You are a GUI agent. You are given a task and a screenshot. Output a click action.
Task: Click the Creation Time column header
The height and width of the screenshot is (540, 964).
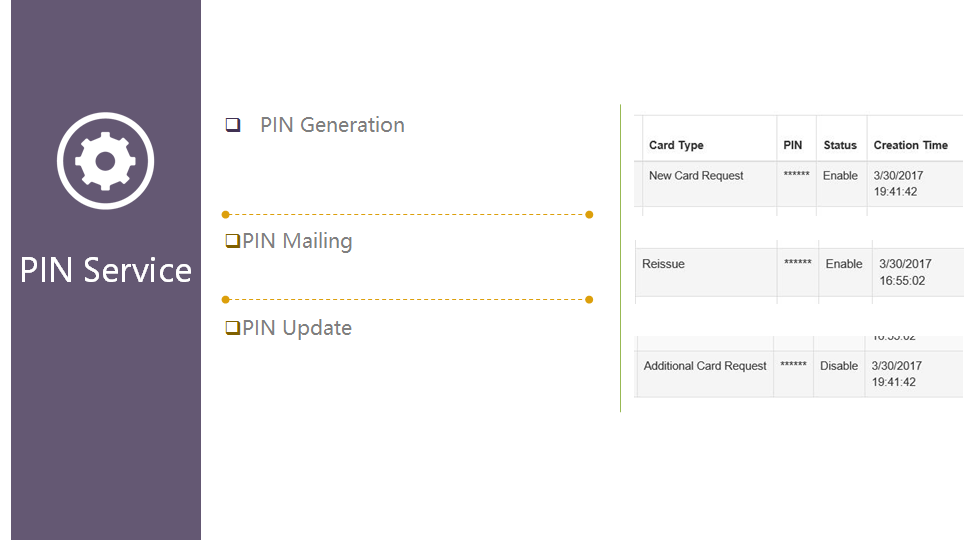(910, 145)
